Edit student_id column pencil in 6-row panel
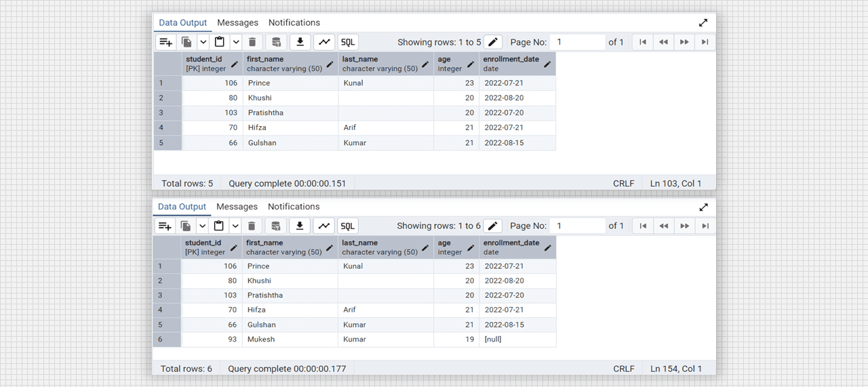The image size is (868, 387). pos(235,247)
